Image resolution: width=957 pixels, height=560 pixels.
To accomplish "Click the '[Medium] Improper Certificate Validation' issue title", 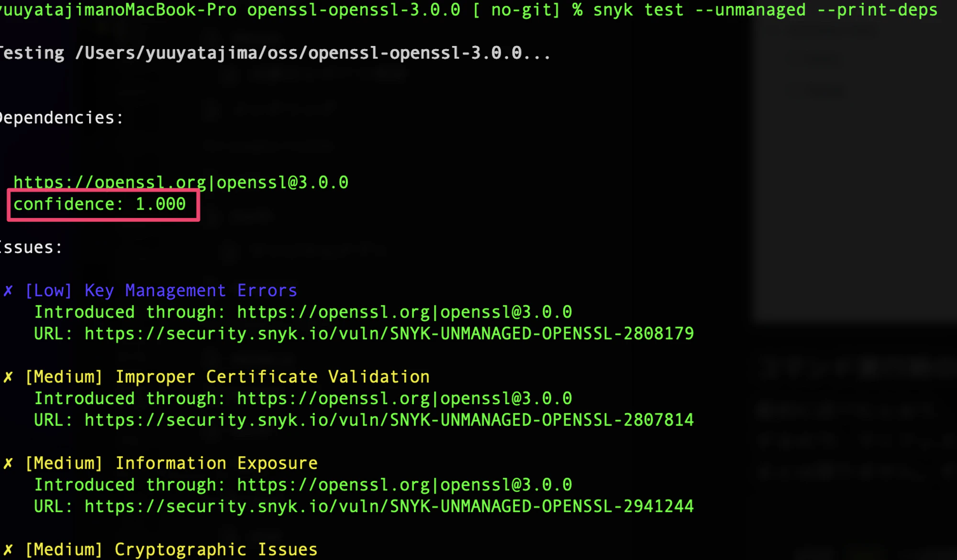I will [228, 377].
